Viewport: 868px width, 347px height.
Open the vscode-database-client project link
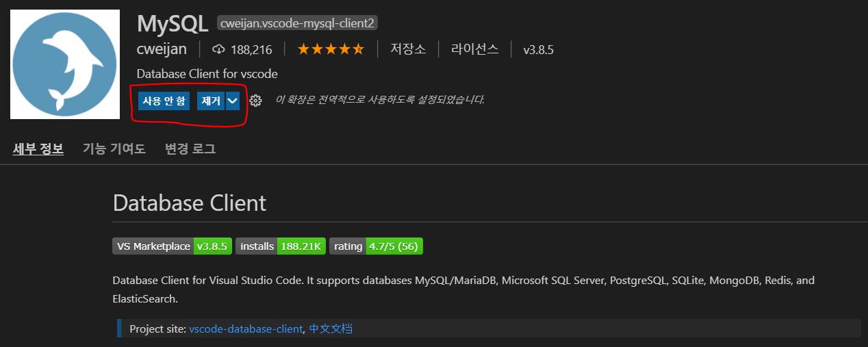(246, 329)
